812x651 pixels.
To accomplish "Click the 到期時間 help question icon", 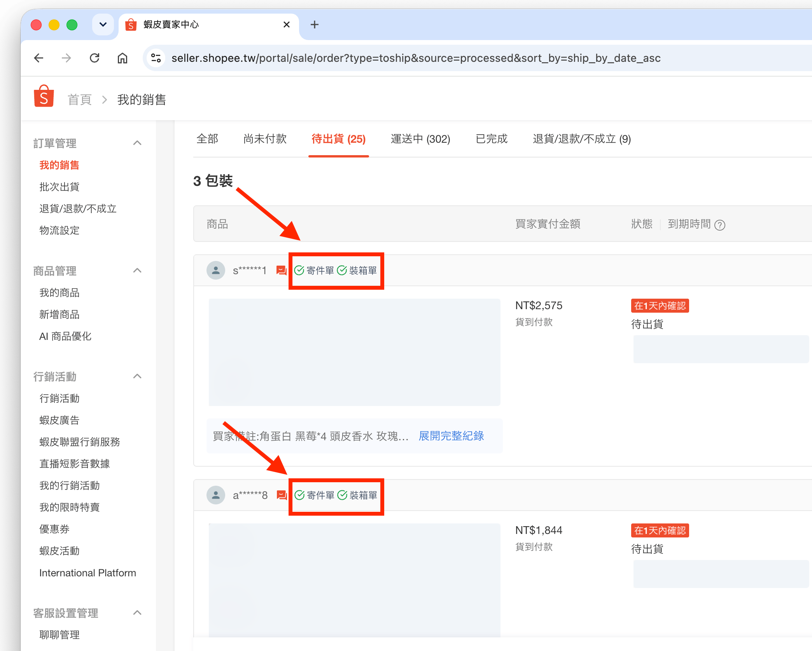I will tap(720, 225).
